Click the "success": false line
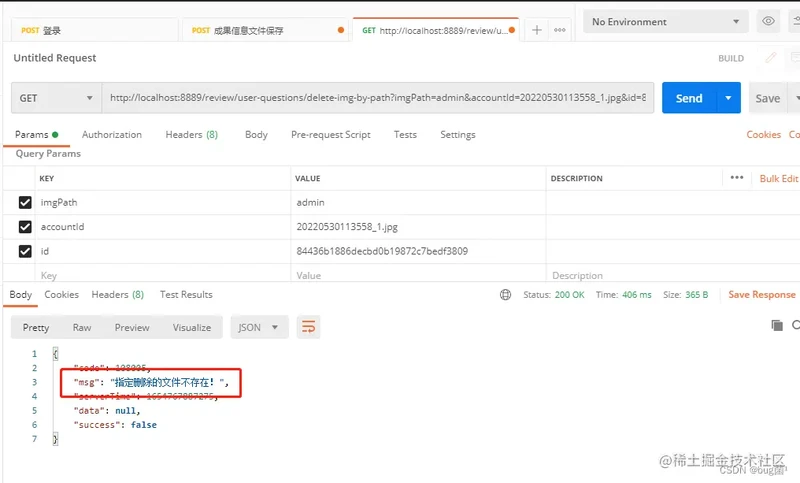Viewport: 800px width, 483px height. 115,424
